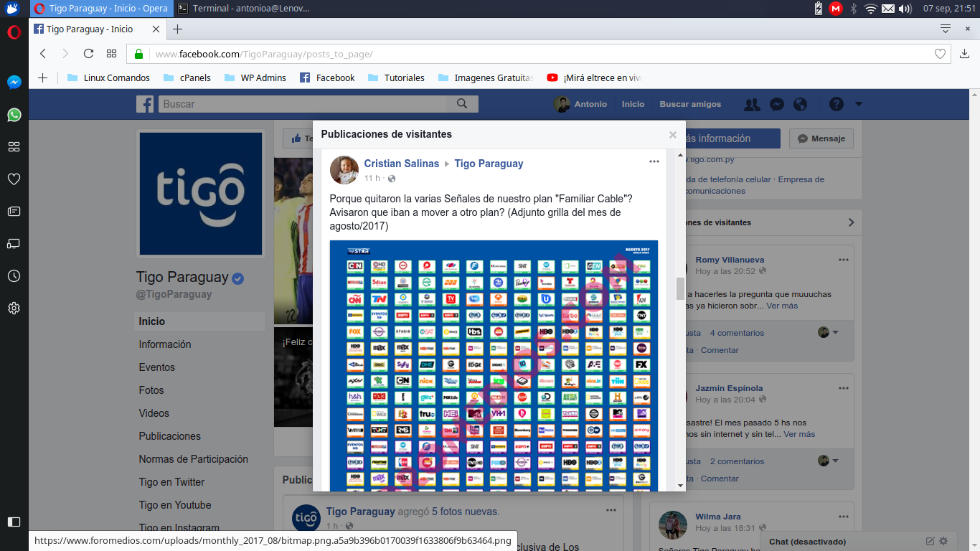The image size is (980, 551).
Task: Open post options for Cristian Salinas's post
Action: pyautogui.click(x=654, y=162)
